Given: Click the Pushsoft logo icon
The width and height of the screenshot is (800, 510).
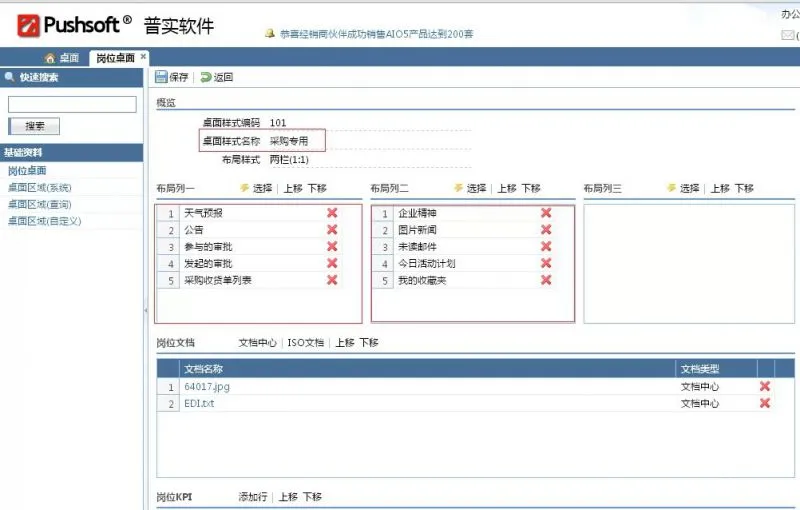Looking at the screenshot, I should tap(28, 25).
